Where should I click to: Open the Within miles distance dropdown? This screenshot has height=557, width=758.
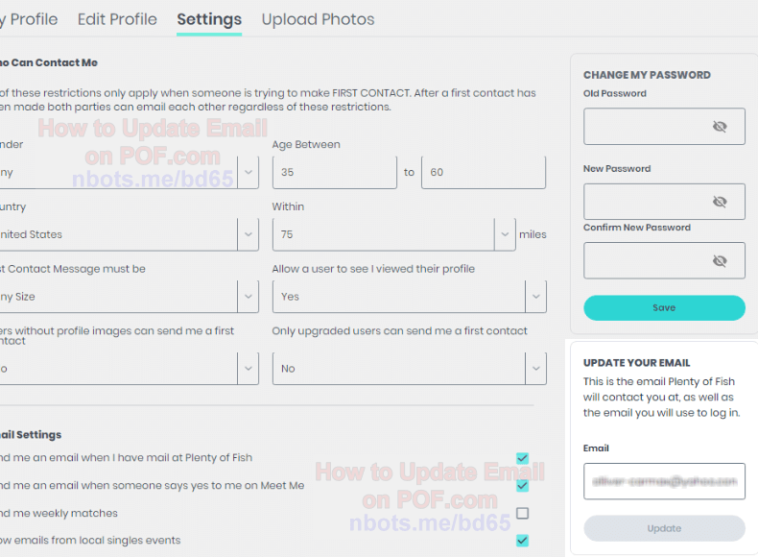tap(504, 234)
